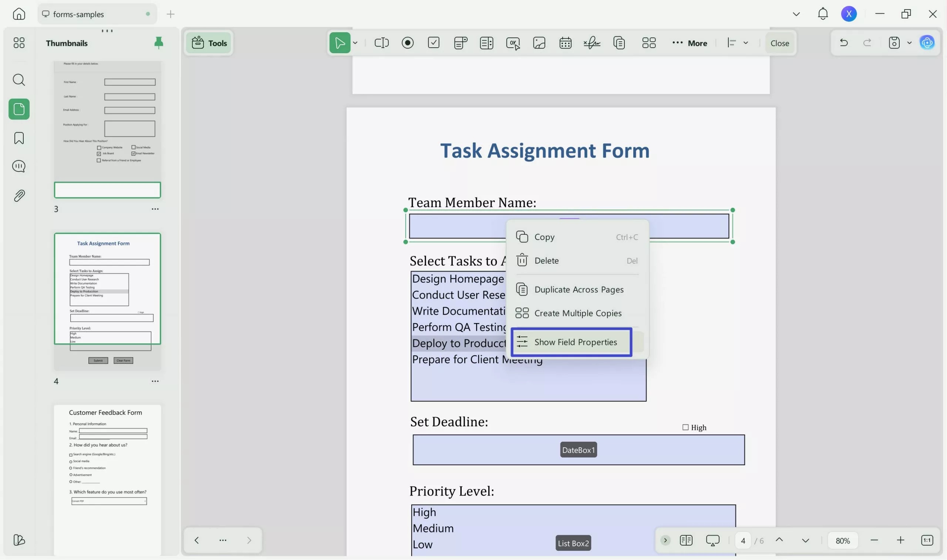Unpin the Thumbnails panel
The image size is (947, 560).
tap(159, 43)
